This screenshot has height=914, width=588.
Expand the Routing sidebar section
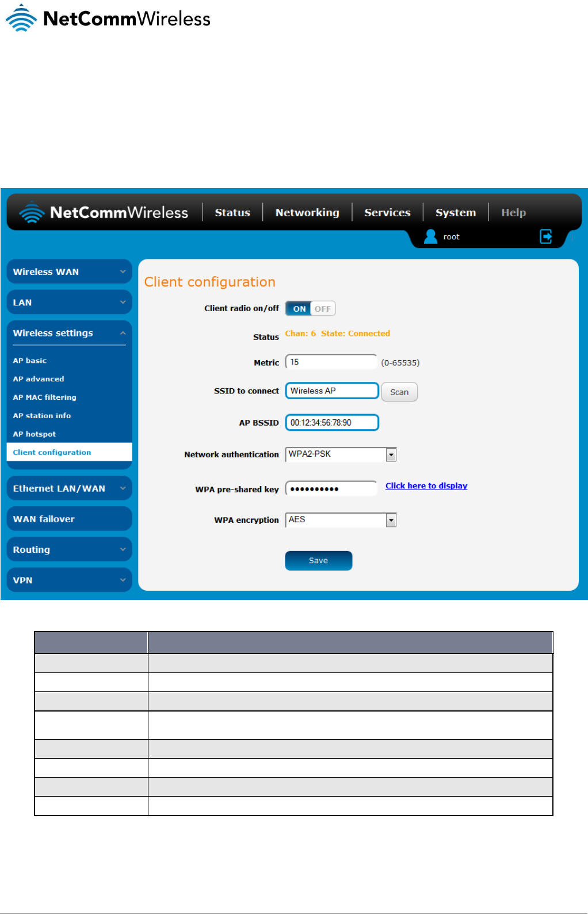[x=69, y=549]
